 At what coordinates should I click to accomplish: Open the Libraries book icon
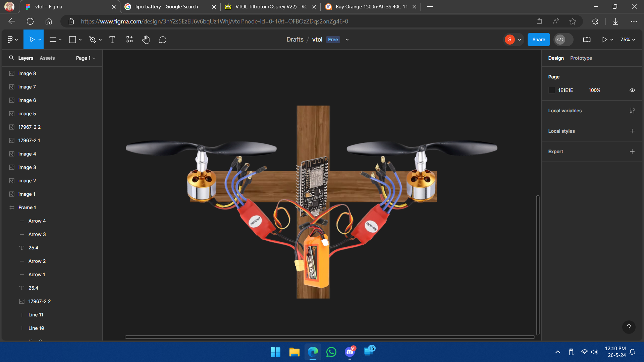(x=587, y=40)
